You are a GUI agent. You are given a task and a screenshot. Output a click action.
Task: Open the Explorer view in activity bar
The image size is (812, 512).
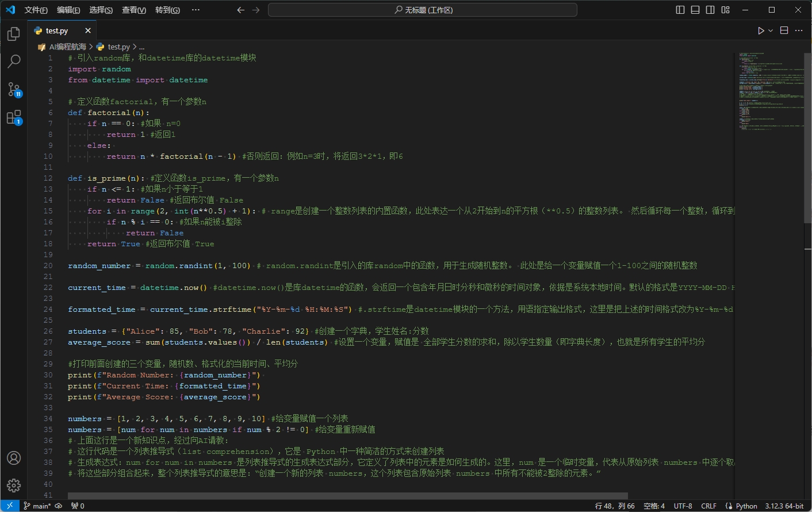pyautogui.click(x=14, y=34)
